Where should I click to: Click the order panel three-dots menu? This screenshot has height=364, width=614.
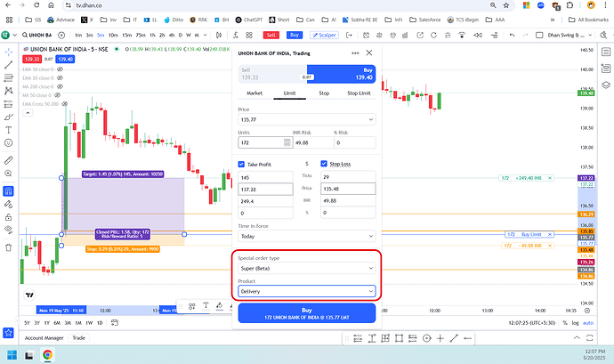[355, 53]
